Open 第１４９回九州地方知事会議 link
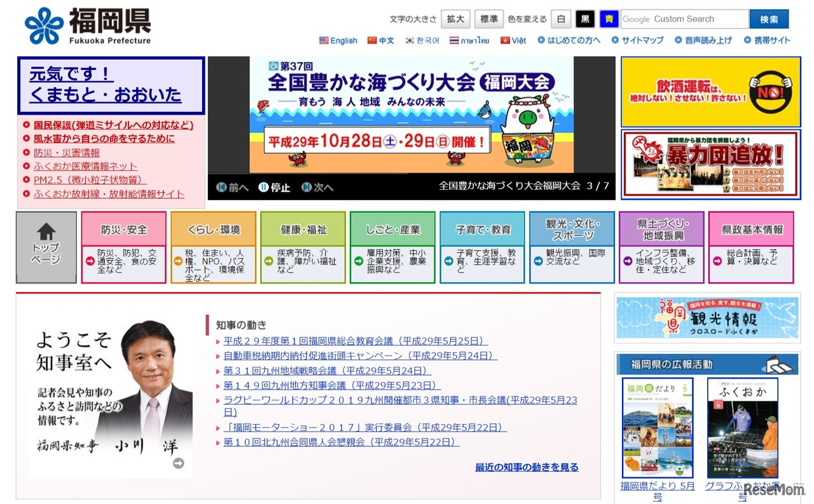Screen dimensions: 814x504 [332, 385]
